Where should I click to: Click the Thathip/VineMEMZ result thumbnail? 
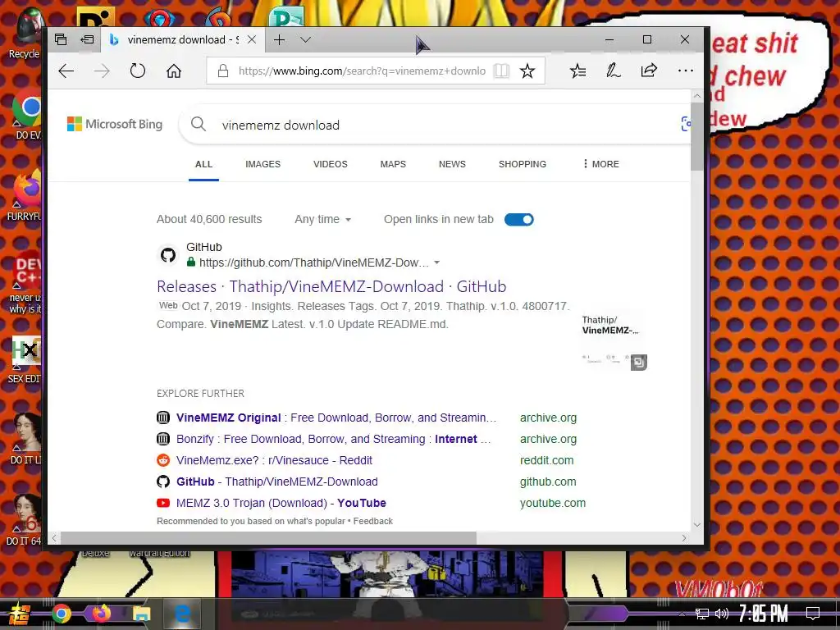point(614,340)
